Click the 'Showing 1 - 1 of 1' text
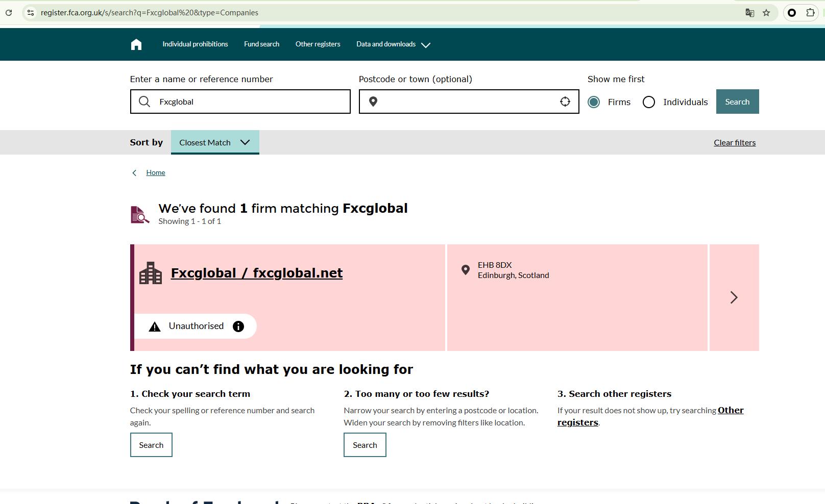This screenshot has width=825, height=504. click(190, 221)
